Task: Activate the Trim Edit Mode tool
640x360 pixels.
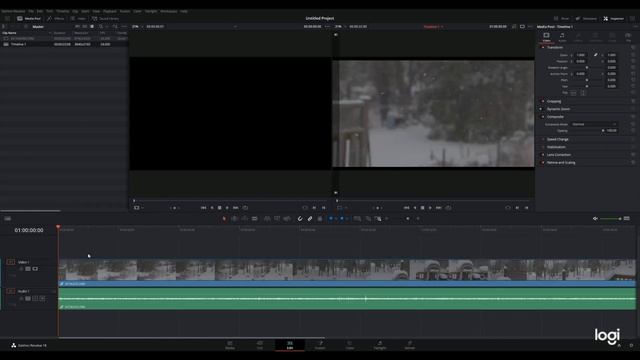Action: (x=234, y=219)
